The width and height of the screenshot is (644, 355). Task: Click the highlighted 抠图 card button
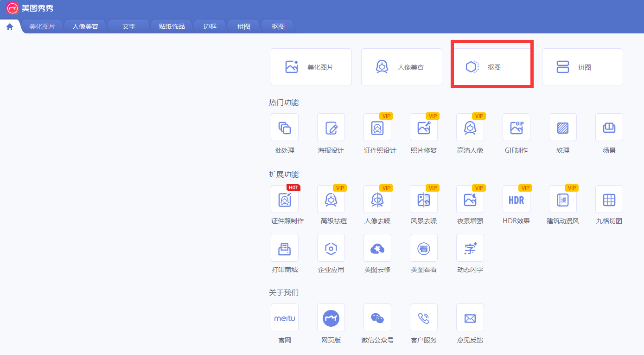point(492,67)
